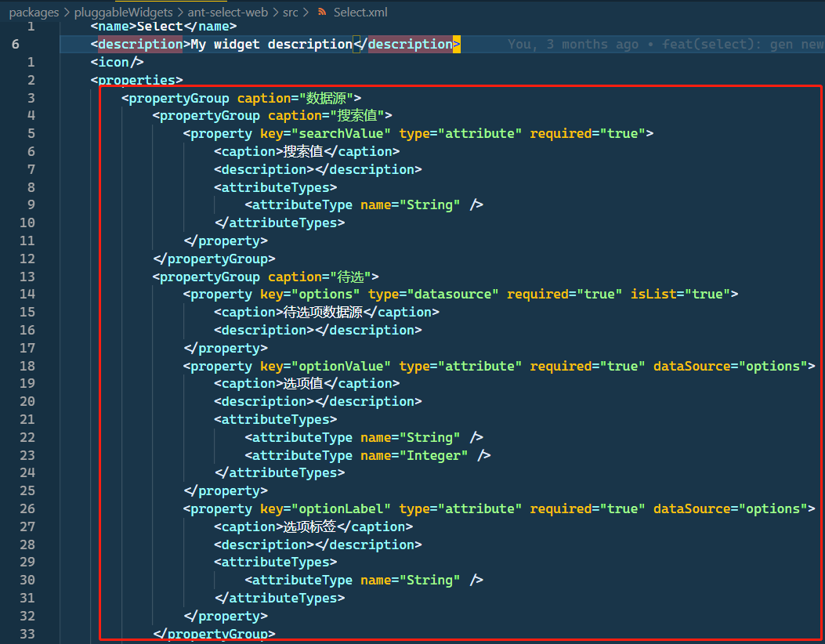
Task: Click line number 18 in the gutter
Action: [x=27, y=366]
